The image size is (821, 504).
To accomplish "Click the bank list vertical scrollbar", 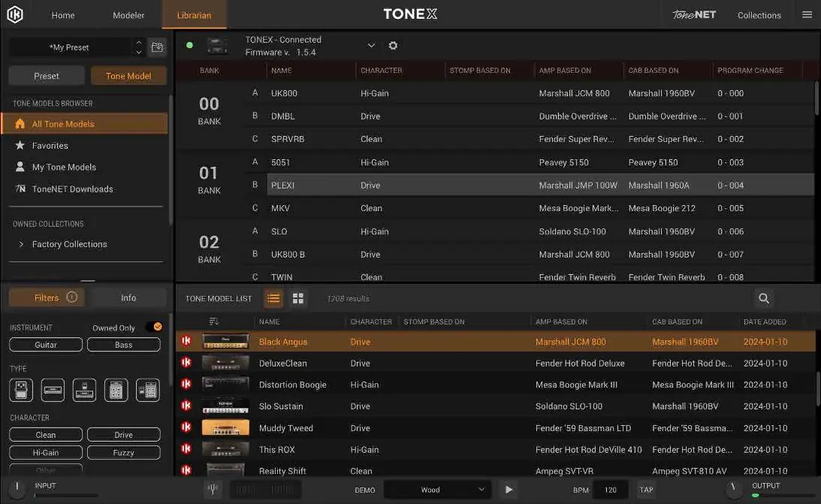I will point(816,98).
